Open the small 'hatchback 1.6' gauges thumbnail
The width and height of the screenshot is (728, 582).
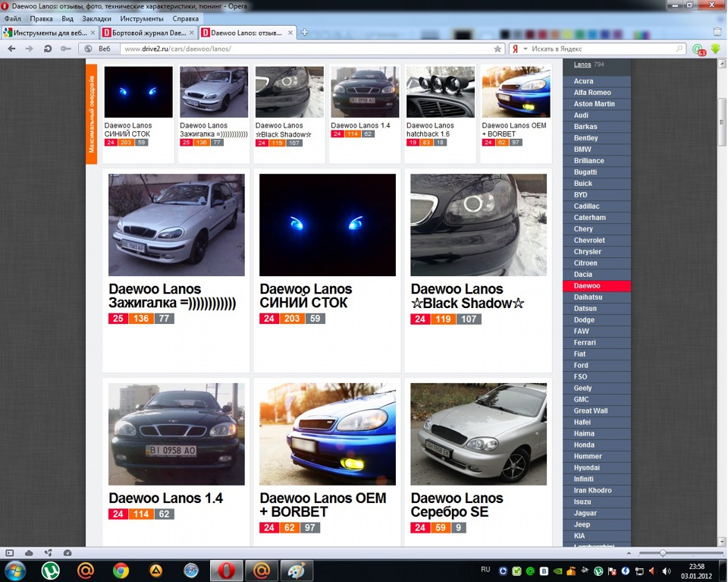point(440,92)
